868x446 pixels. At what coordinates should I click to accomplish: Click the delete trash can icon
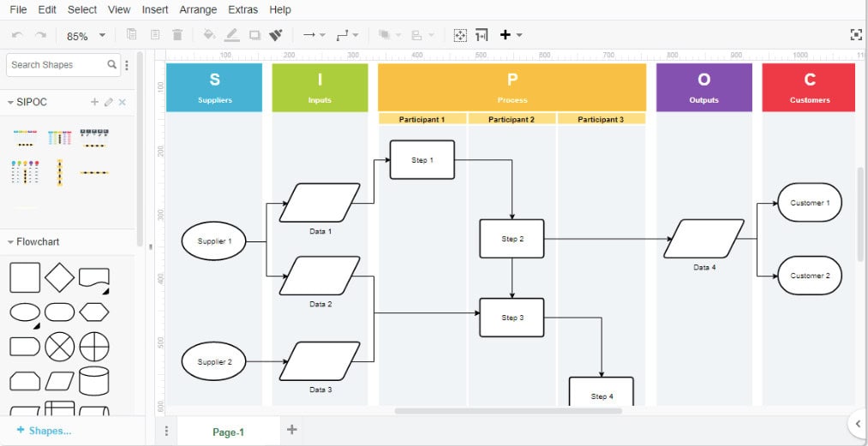pyautogui.click(x=177, y=35)
